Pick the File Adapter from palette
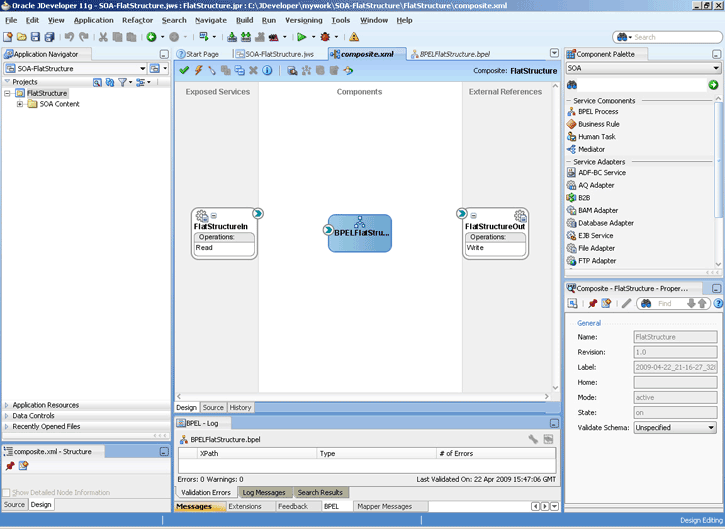 click(x=596, y=248)
